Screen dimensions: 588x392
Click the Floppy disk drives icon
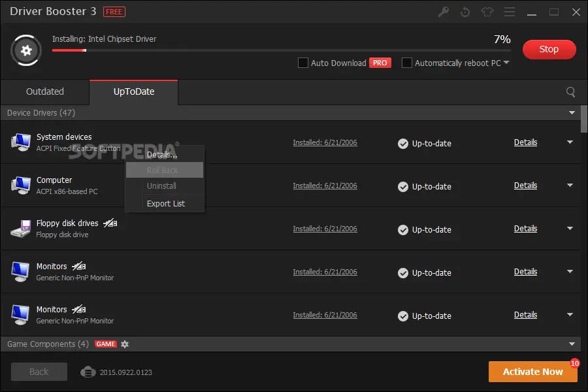pos(21,229)
